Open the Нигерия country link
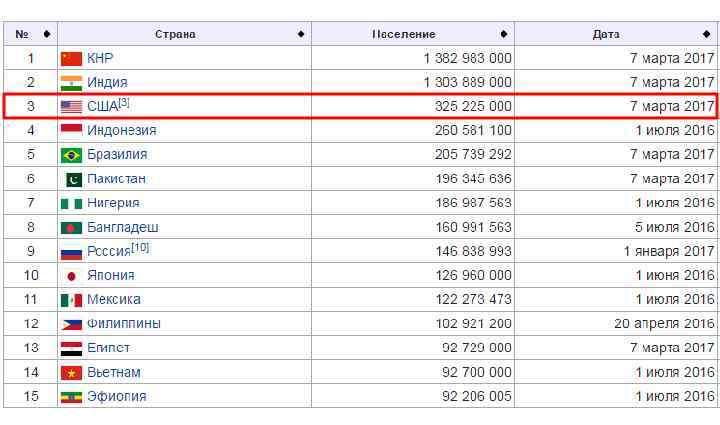The image size is (720, 425). coord(113,203)
